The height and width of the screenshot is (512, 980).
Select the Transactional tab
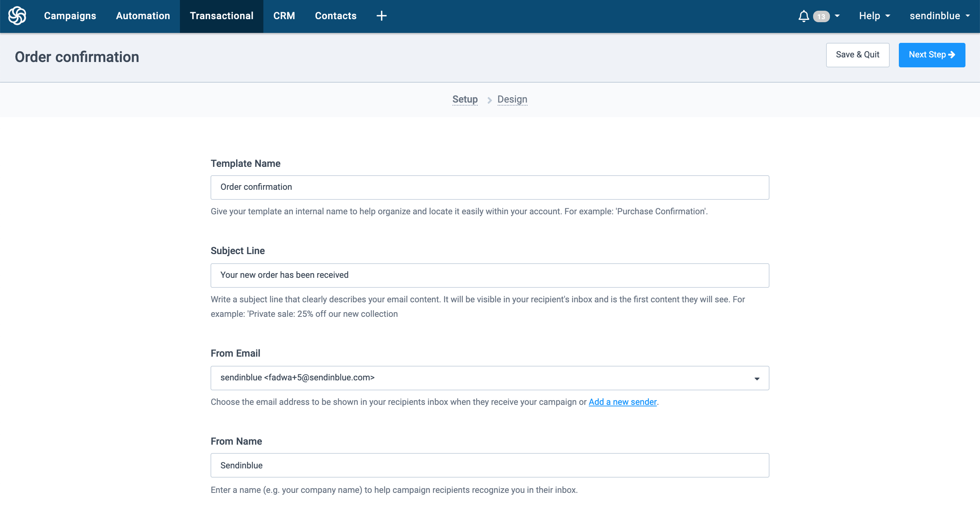point(222,16)
